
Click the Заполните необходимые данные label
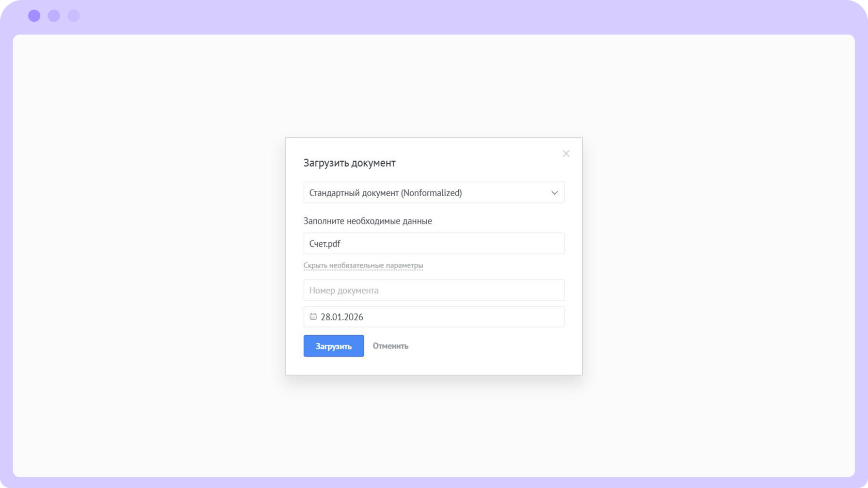[367, 221]
